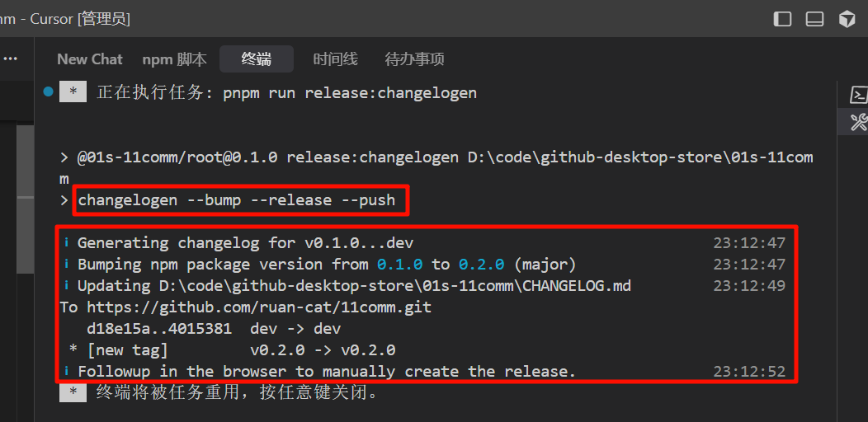Screen dimensions: 868x422
Task: Select the tools task terminal icon
Action: (x=858, y=123)
